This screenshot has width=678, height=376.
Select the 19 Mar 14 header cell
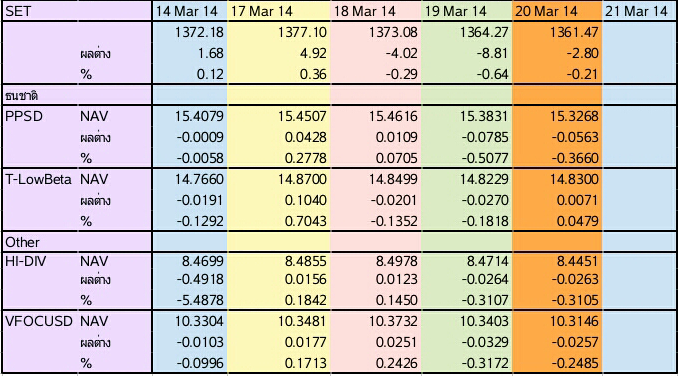(455, 11)
